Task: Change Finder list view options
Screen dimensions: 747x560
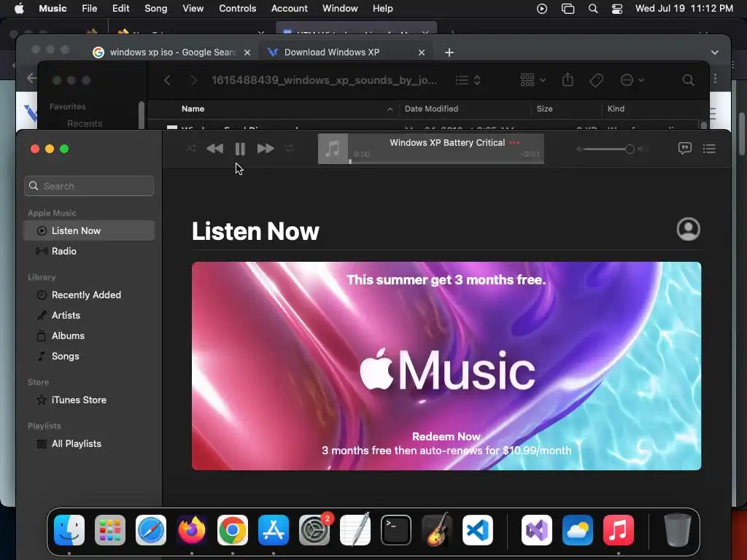Action: [x=468, y=80]
